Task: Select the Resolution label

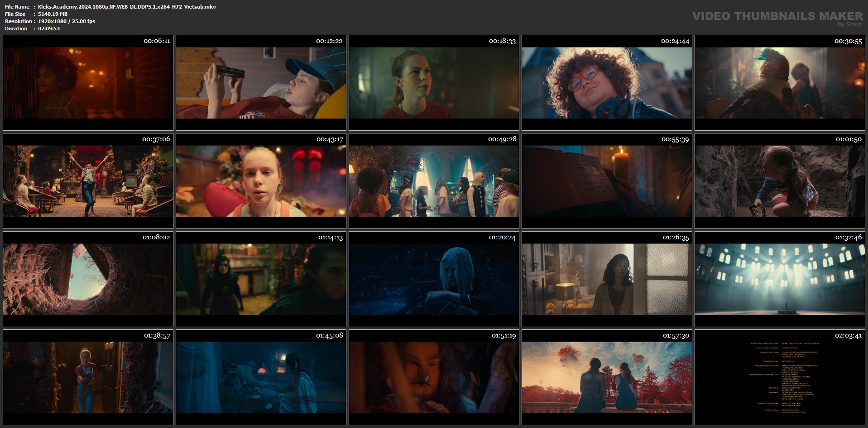Action: click(19, 21)
